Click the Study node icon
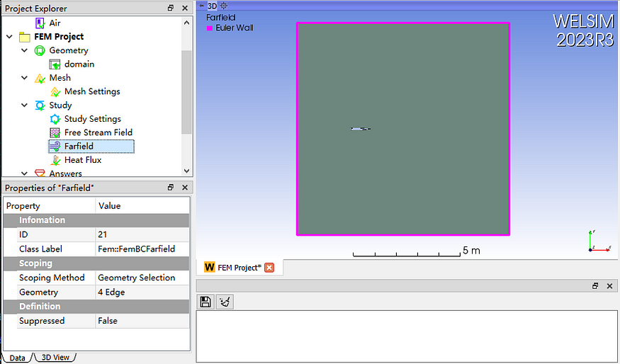 pos(40,106)
